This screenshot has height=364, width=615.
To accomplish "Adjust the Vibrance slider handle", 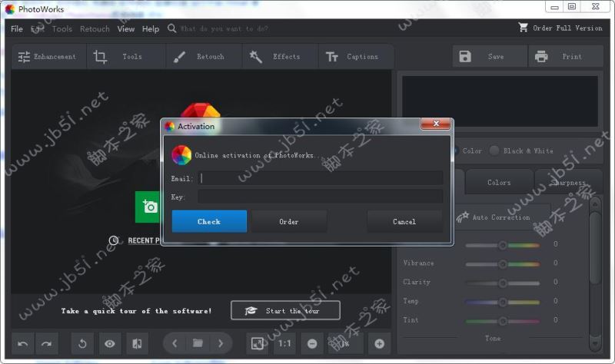I will pyautogui.click(x=503, y=264).
